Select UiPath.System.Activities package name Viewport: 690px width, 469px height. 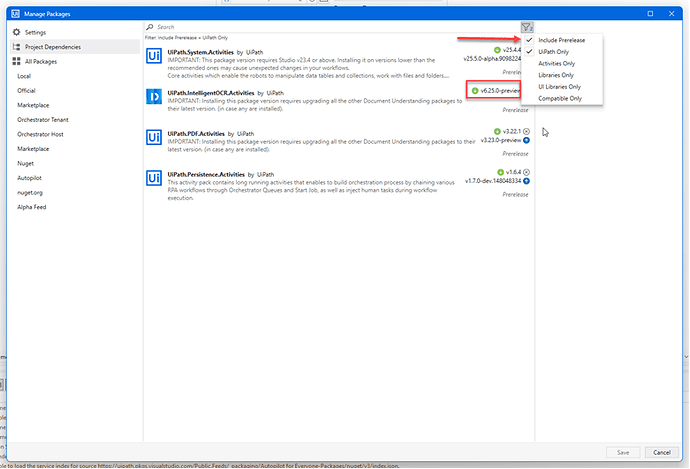tap(200, 52)
